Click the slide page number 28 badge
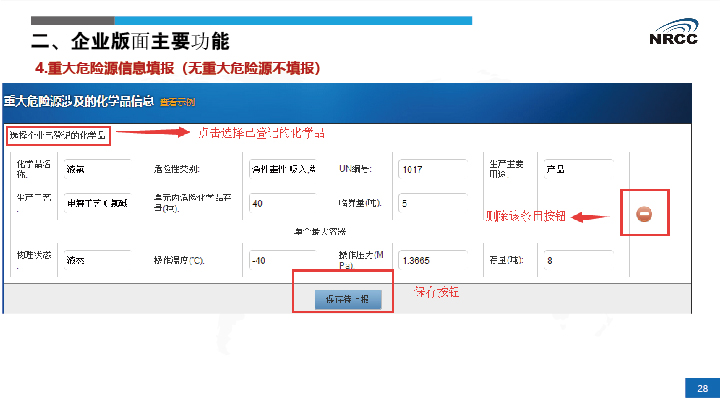The width and height of the screenshot is (720, 405). tap(702, 388)
